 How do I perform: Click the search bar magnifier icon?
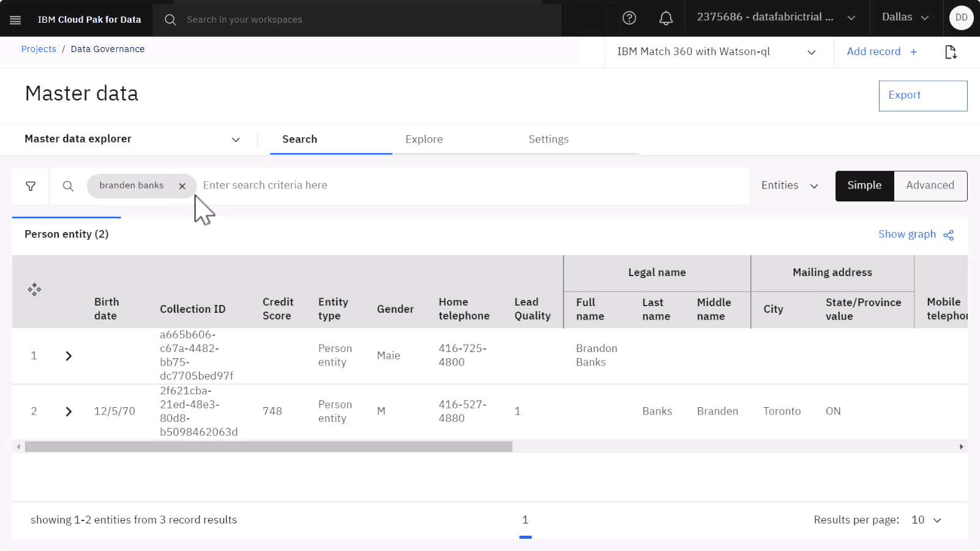pyautogui.click(x=68, y=186)
